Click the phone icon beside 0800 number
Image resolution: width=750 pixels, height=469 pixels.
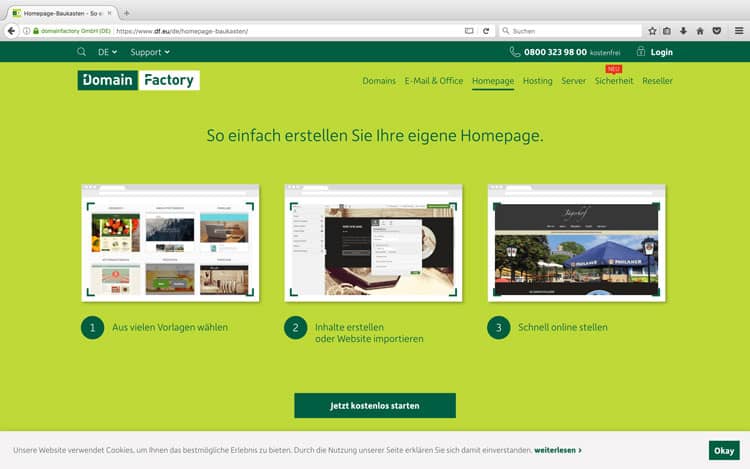point(515,52)
